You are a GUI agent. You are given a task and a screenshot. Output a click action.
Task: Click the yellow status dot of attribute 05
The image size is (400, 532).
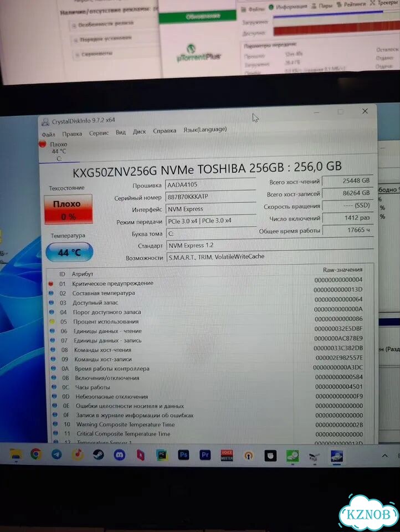(52, 321)
